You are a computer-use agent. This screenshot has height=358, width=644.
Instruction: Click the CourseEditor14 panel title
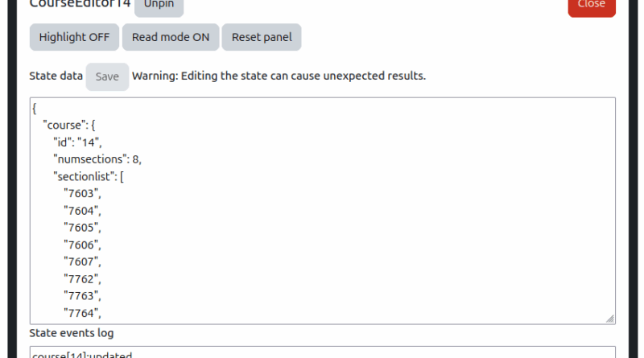click(80, 4)
